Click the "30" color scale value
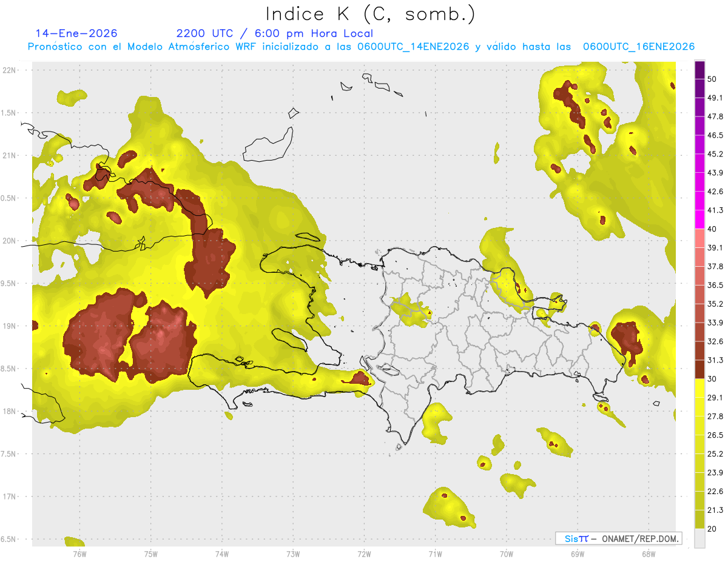 (713, 379)
